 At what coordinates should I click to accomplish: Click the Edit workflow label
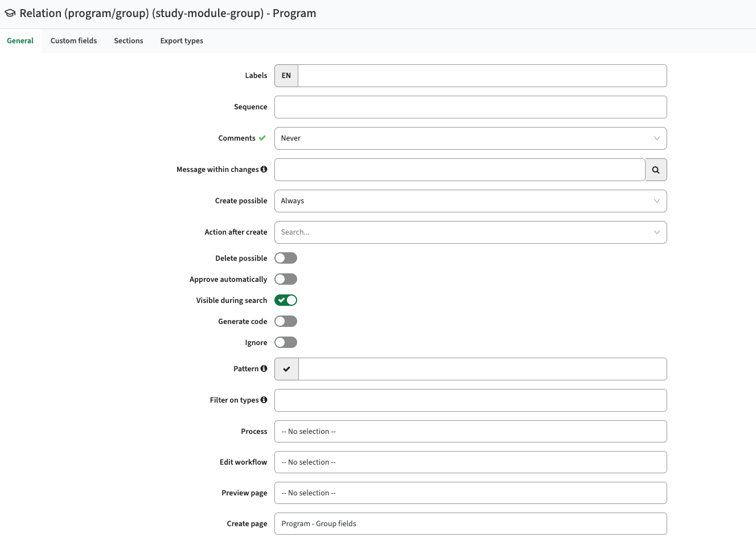point(243,462)
